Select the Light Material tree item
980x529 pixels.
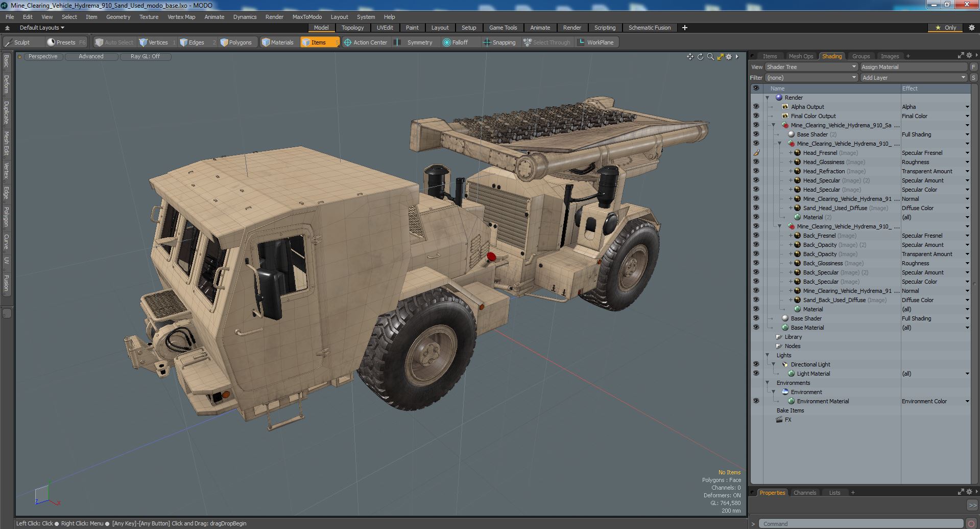pyautogui.click(x=814, y=374)
